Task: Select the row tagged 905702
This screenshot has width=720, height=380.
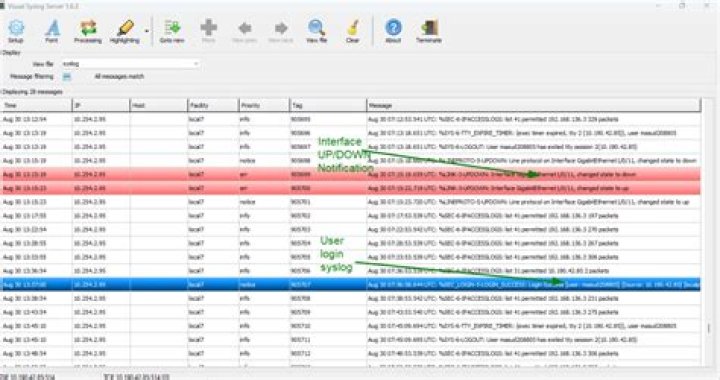Action: (351, 216)
